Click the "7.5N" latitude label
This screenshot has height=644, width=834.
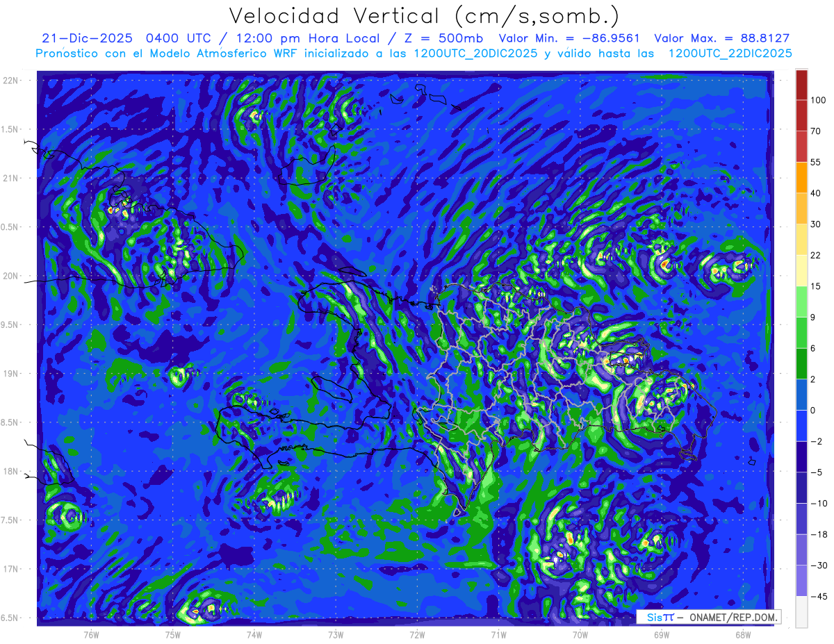click(x=10, y=520)
